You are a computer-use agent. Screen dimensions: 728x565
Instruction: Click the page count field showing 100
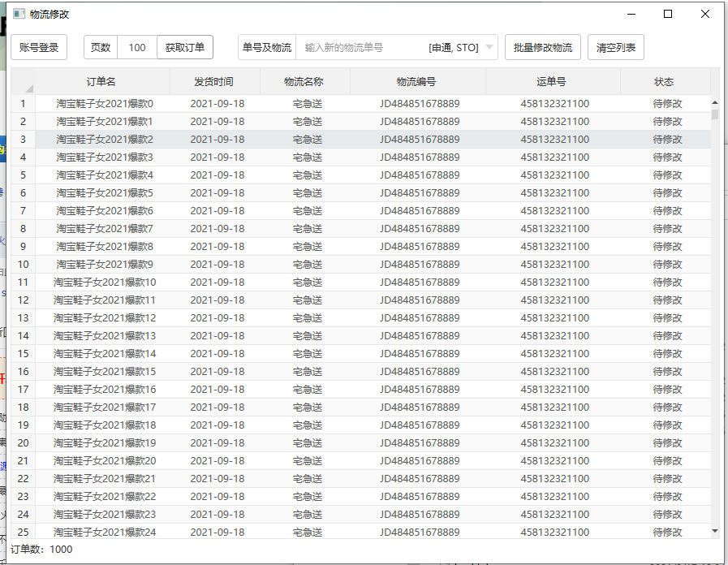[x=137, y=47]
